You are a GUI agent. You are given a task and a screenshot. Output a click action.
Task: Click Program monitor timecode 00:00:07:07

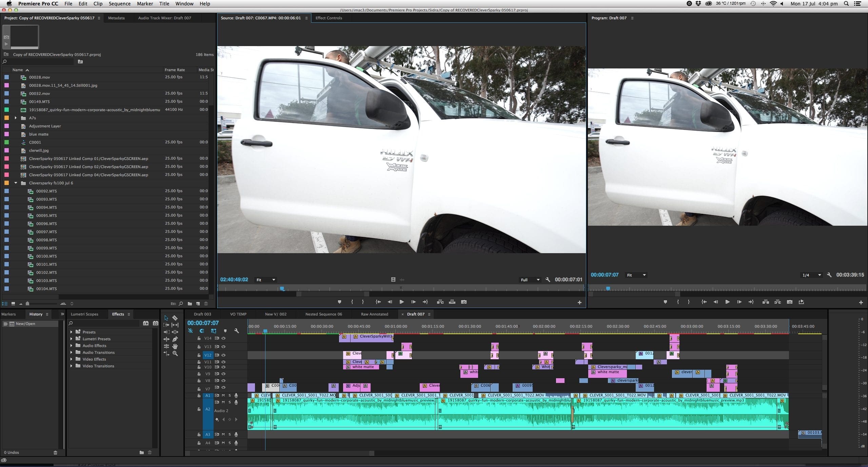[605, 275]
